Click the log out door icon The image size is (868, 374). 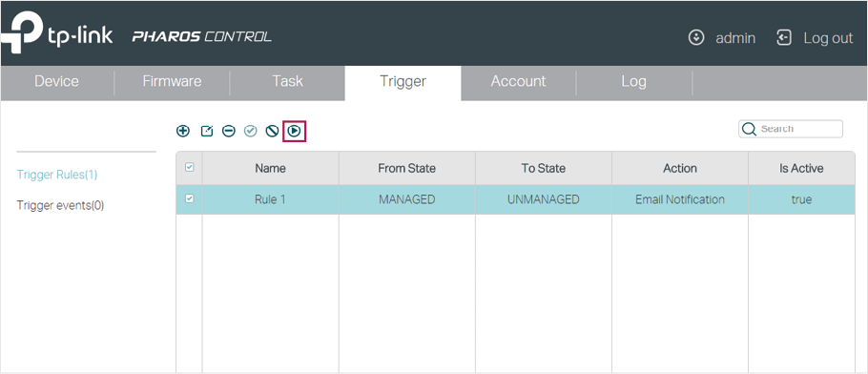(x=784, y=37)
